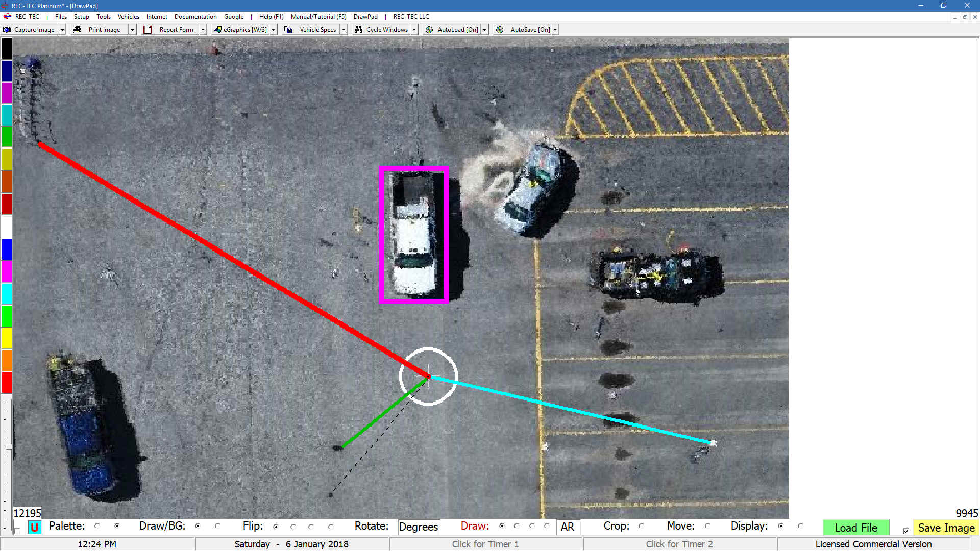Select the fourth Flip radio button
980x551 pixels.
pos(331,527)
